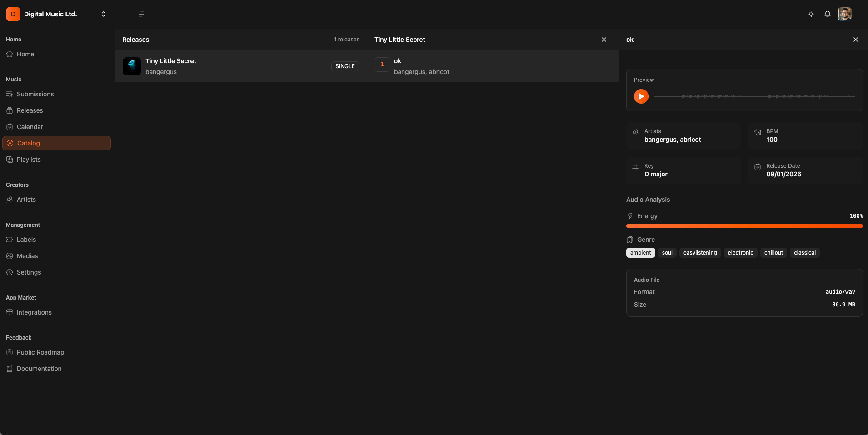Image resolution: width=868 pixels, height=435 pixels.
Task: Select the electronic genre tag
Action: pos(740,253)
